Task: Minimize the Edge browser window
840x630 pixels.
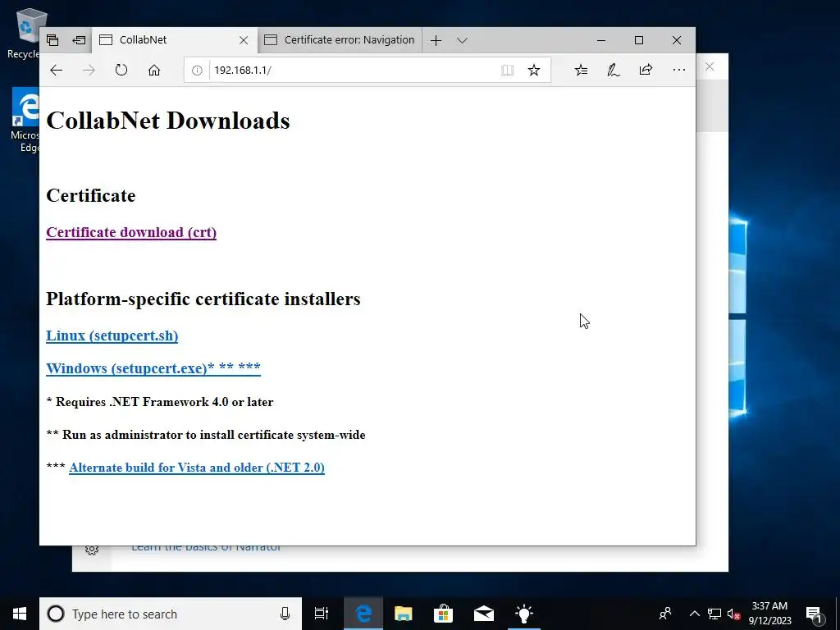Action: pyautogui.click(x=601, y=40)
